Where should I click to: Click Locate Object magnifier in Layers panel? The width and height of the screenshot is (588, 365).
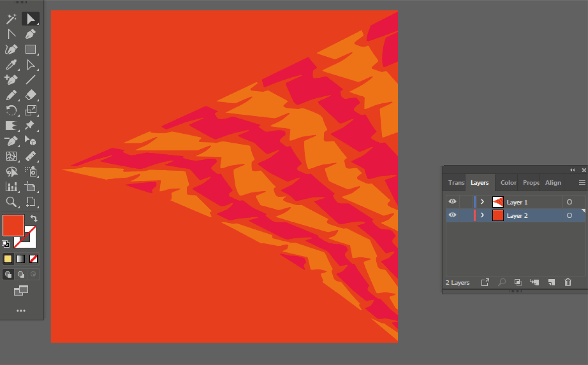(502, 282)
